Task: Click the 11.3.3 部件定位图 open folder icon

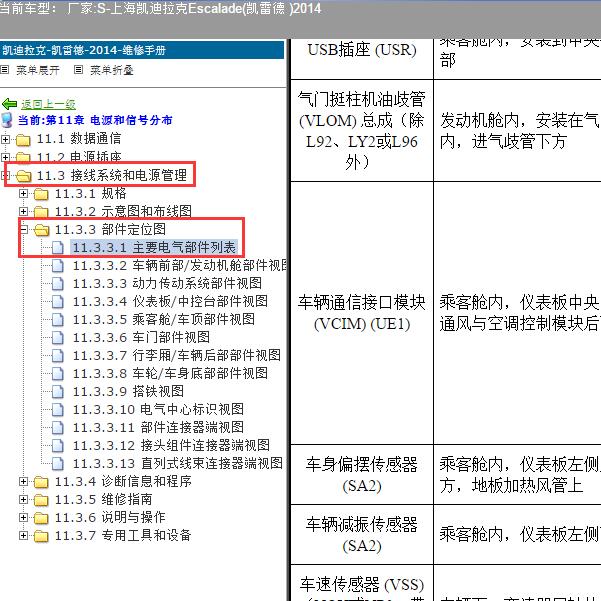Action: [x=41, y=230]
